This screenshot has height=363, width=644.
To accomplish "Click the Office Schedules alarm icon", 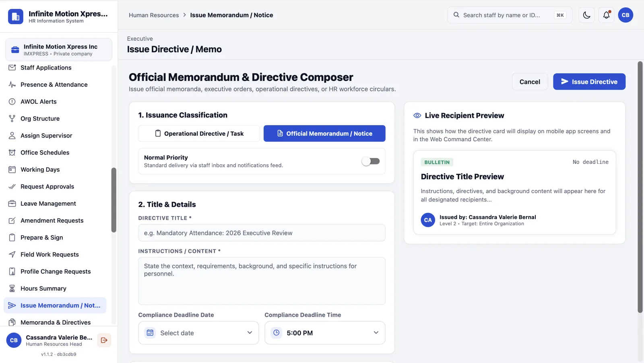I will (x=12, y=153).
